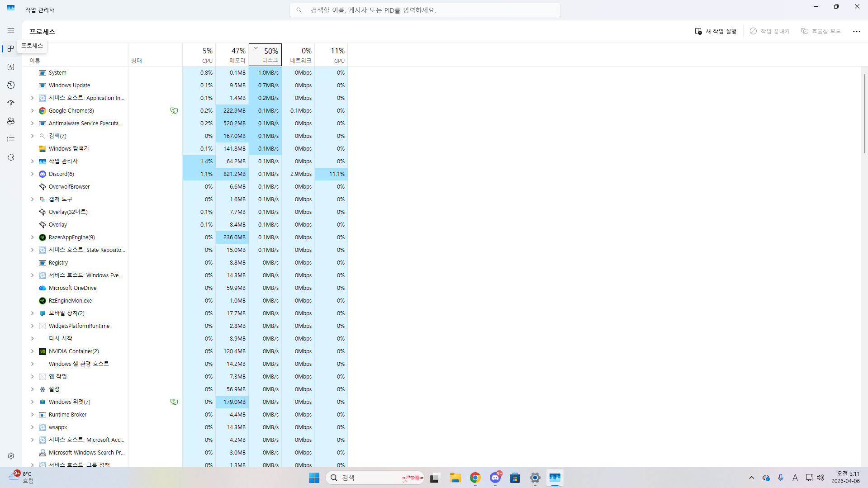Click the Microsoft OneDrive process icon

(x=43, y=288)
